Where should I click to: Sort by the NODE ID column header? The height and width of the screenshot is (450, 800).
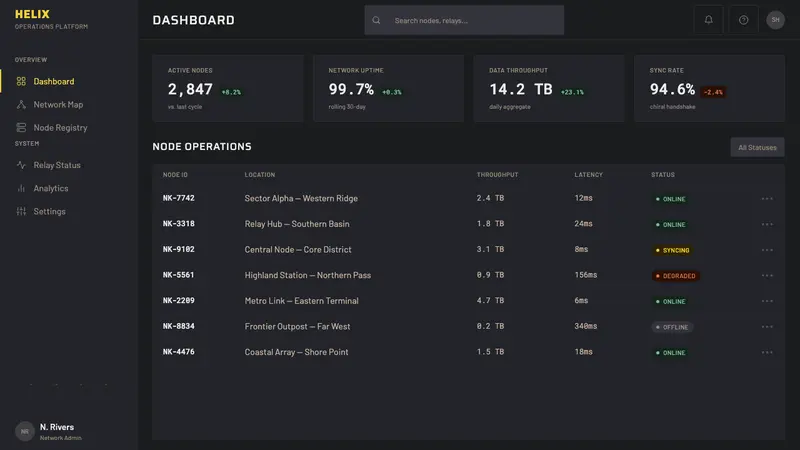pos(175,174)
